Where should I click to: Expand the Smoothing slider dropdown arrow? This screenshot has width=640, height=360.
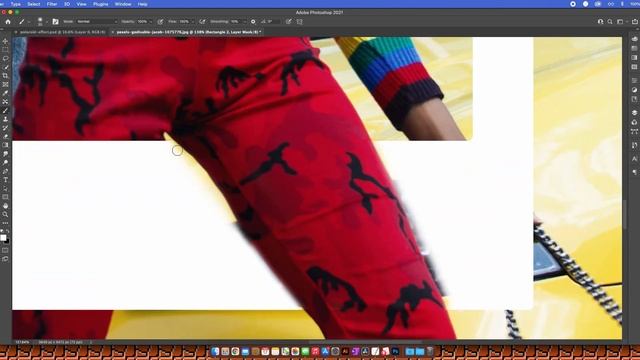[x=244, y=22]
